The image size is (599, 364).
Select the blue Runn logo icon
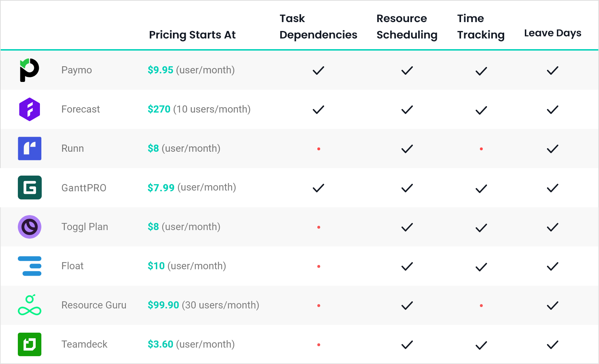(30, 149)
